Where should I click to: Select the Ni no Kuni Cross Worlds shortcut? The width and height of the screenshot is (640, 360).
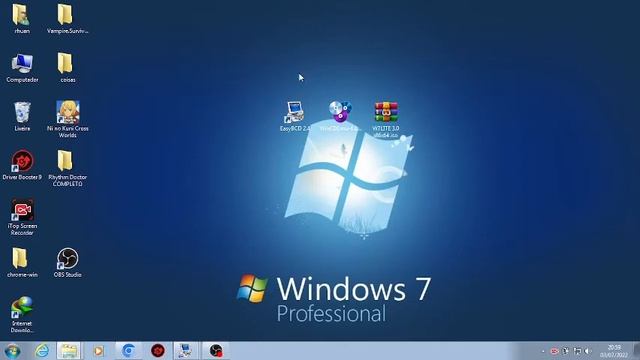67,119
